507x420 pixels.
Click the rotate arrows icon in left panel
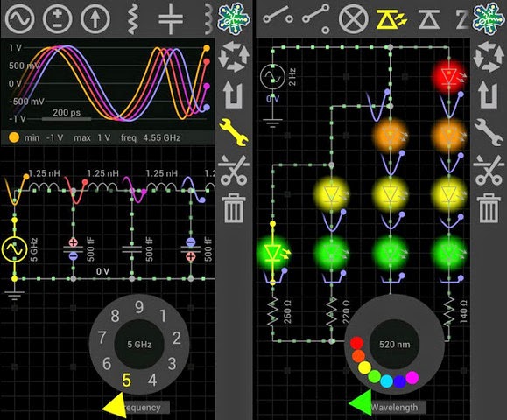click(234, 57)
